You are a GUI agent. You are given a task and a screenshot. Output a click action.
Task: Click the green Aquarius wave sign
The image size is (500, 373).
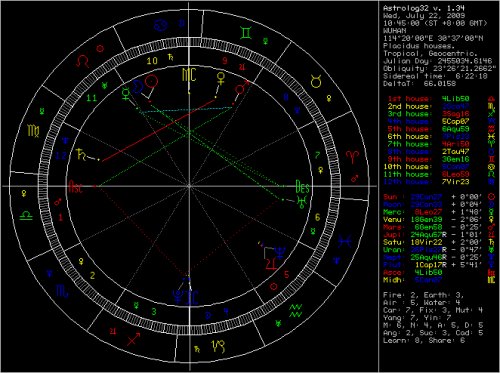click(296, 311)
